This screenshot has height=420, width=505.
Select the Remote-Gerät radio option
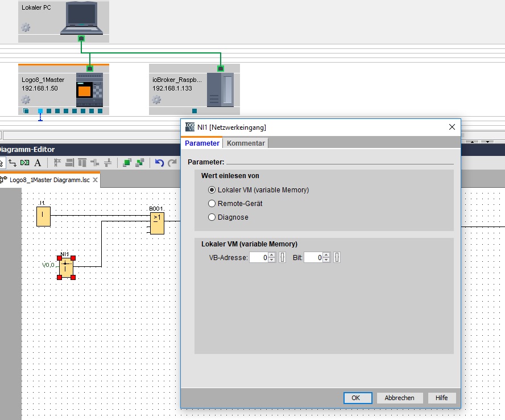(x=212, y=203)
